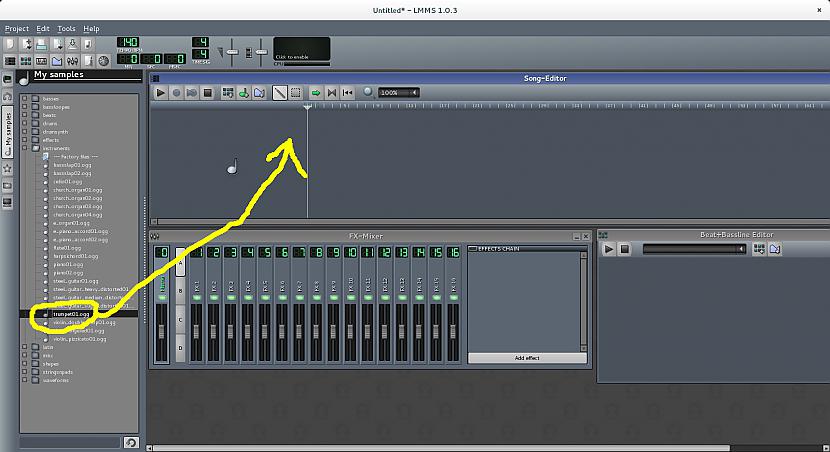
Task: Click the time signature numerator 4
Action: coord(200,42)
